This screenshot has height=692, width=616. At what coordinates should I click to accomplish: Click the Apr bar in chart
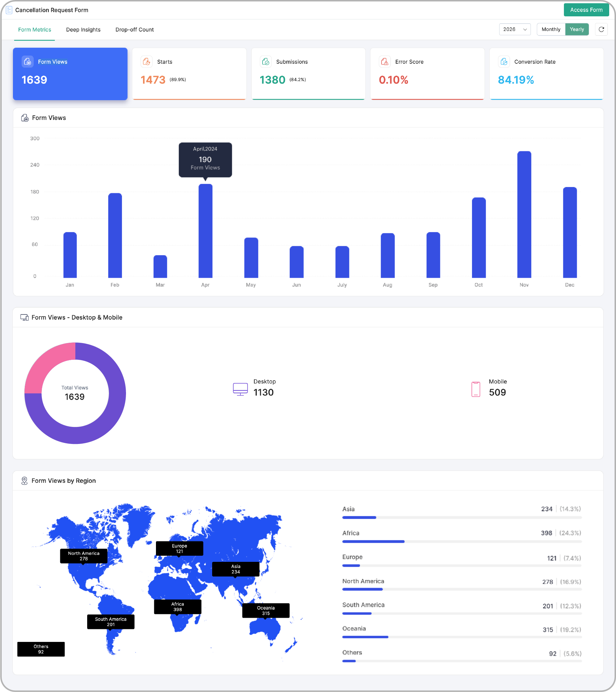205,231
